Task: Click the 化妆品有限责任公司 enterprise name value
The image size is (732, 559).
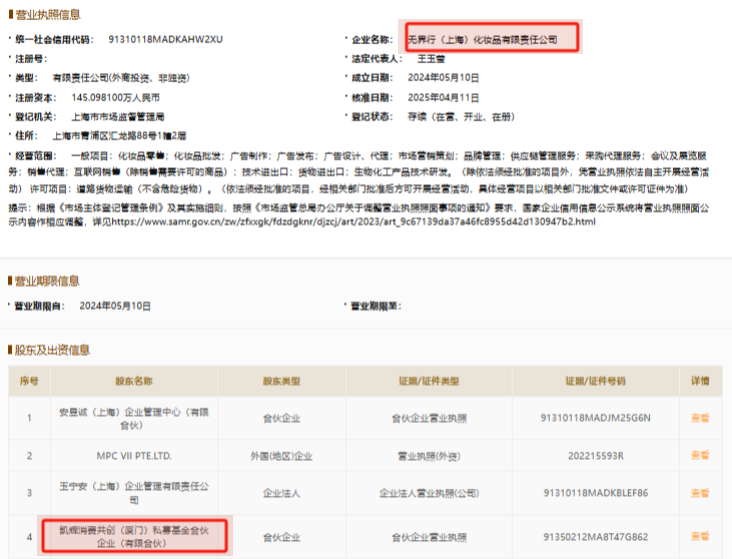Action: tap(483, 40)
